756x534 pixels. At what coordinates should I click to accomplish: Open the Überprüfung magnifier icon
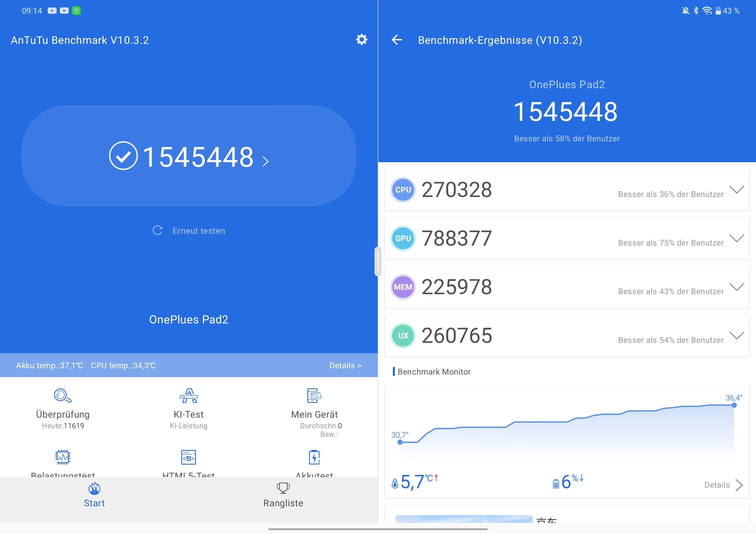(62, 395)
